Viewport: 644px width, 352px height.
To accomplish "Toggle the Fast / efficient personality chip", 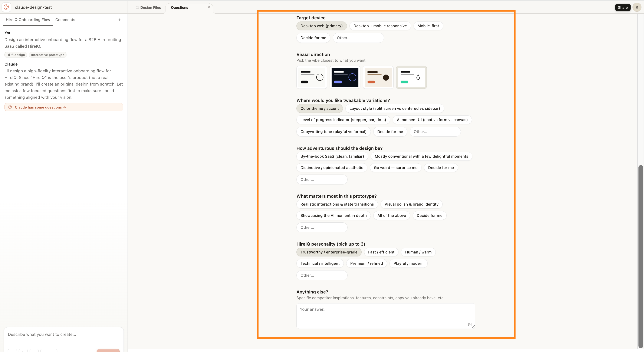I will [381, 252].
